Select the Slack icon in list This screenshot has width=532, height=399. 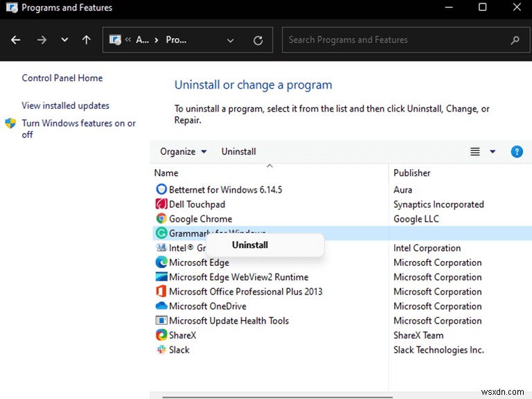click(161, 349)
